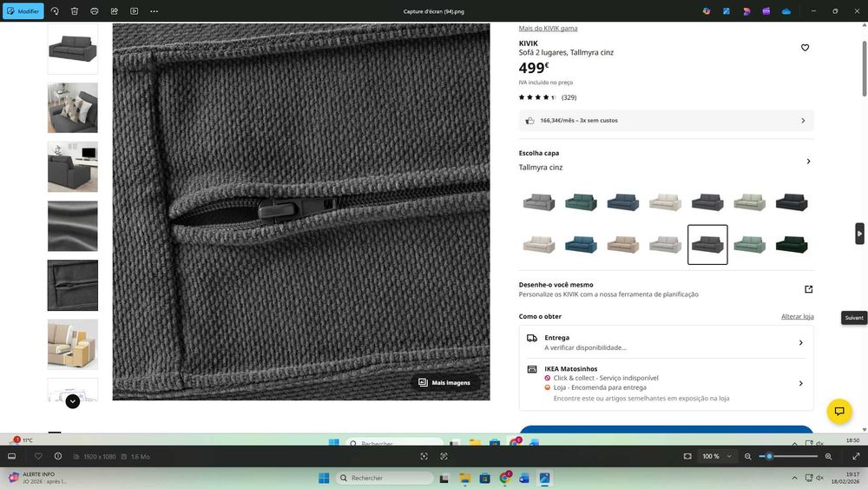868x489 pixels.
Task: Select the light grey sofa swatch, first row
Action: pos(539,202)
